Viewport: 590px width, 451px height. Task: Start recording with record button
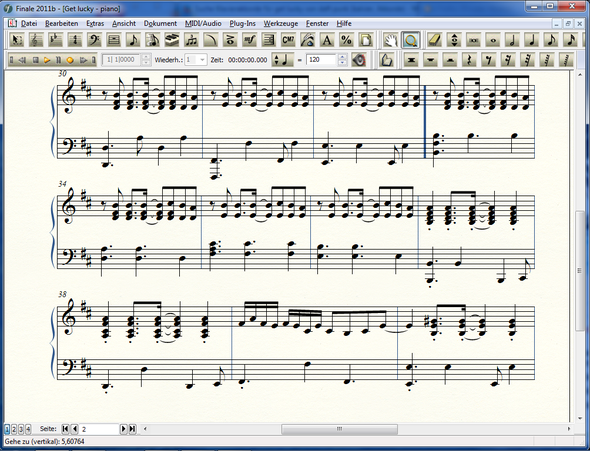(70, 60)
